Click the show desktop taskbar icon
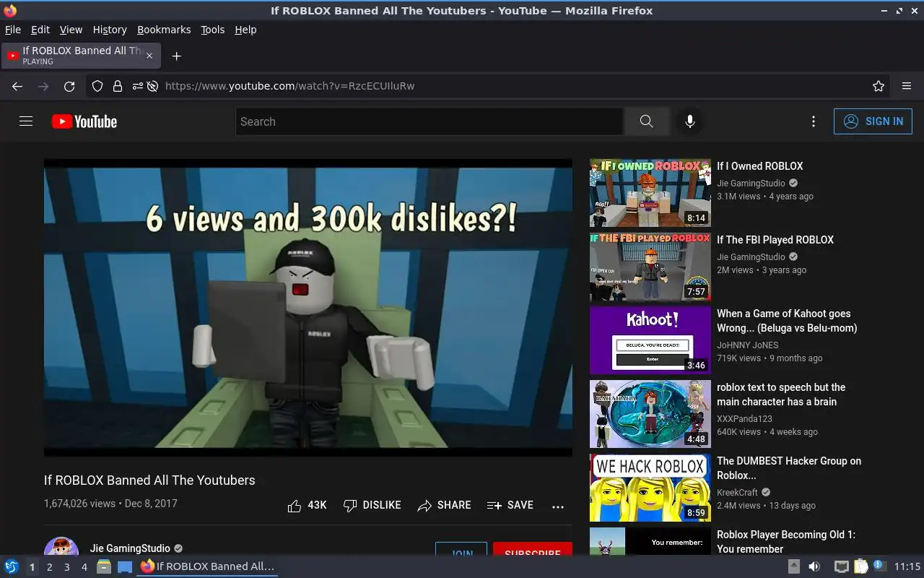 [x=125, y=566]
